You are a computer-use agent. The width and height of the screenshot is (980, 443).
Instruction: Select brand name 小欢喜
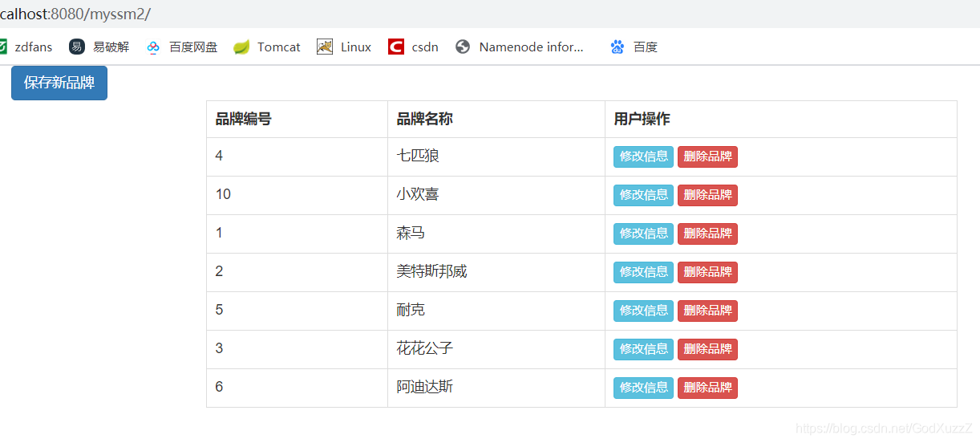click(x=418, y=194)
